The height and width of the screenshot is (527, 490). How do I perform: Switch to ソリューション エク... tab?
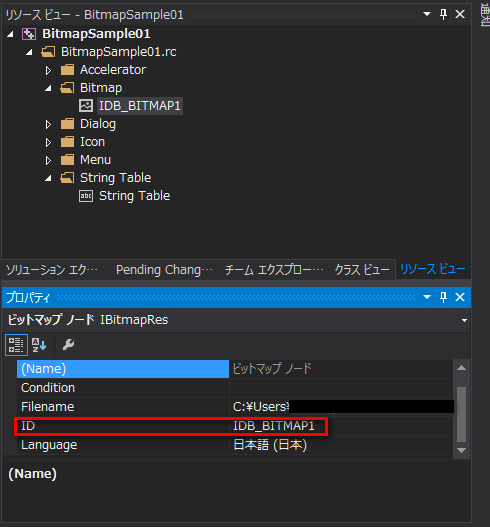coord(52,270)
